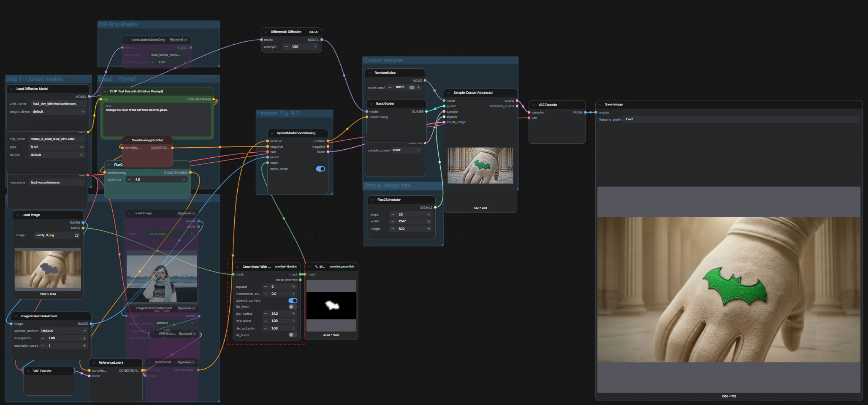Open unet_name dropdown with flux2_dev_fp8mixed
The height and width of the screenshot is (405, 868).
(58, 103)
